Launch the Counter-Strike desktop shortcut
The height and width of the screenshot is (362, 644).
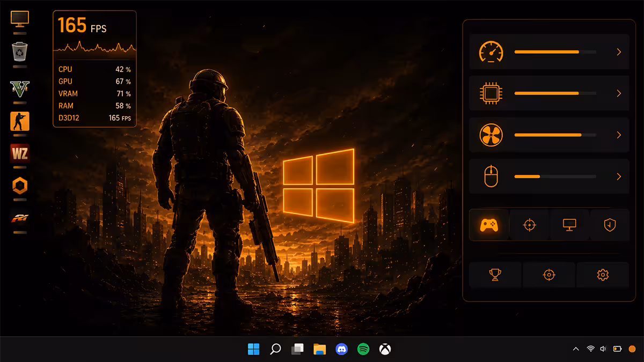[x=20, y=122]
